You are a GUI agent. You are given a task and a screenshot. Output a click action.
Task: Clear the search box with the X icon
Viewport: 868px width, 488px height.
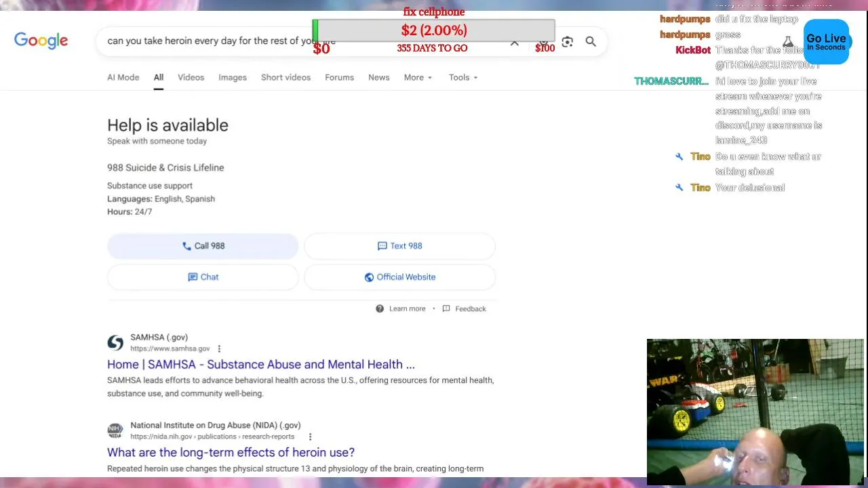click(515, 43)
